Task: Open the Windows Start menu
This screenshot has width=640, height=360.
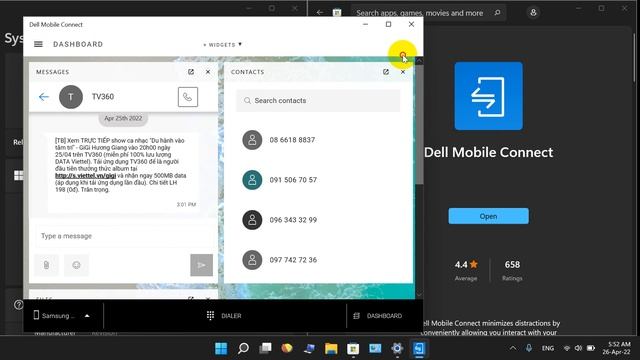Action: 221,348
